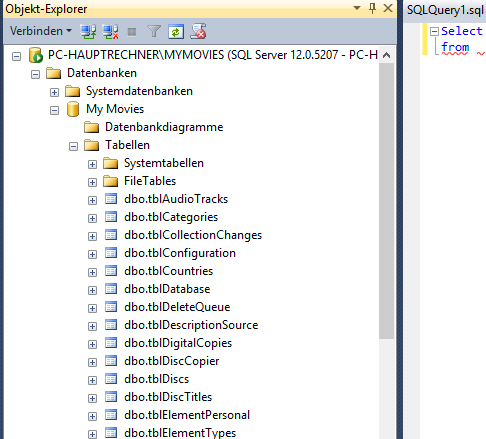Click the Systemdatenbanken folder icon
The height and width of the screenshot is (439, 486).
click(72, 91)
